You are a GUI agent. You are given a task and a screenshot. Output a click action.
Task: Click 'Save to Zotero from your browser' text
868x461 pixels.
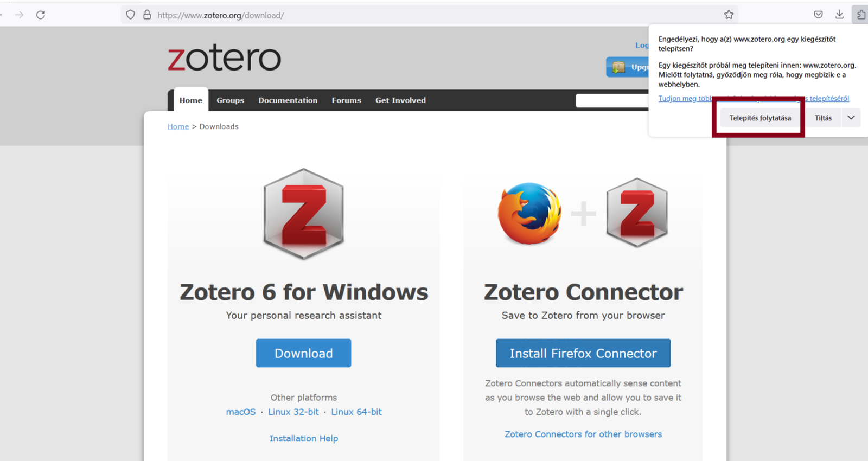[583, 315]
